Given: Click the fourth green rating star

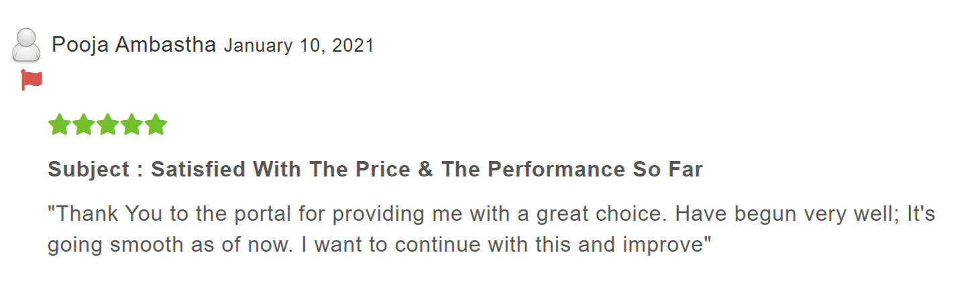Looking at the screenshot, I should (132, 125).
